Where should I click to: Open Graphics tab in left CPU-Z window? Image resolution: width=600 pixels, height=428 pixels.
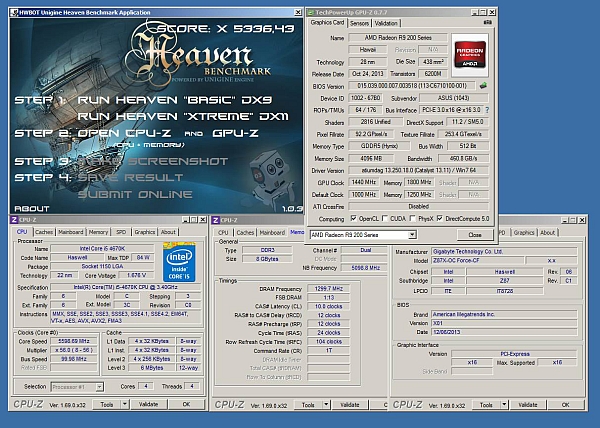coord(145,232)
